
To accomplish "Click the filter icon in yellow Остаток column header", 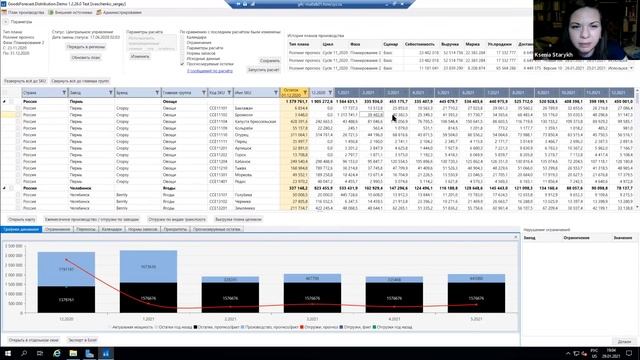I will click(x=305, y=93).
